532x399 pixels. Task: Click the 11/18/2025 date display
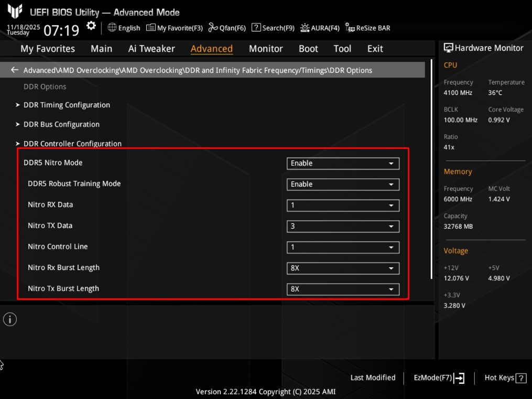pos(24,27)
